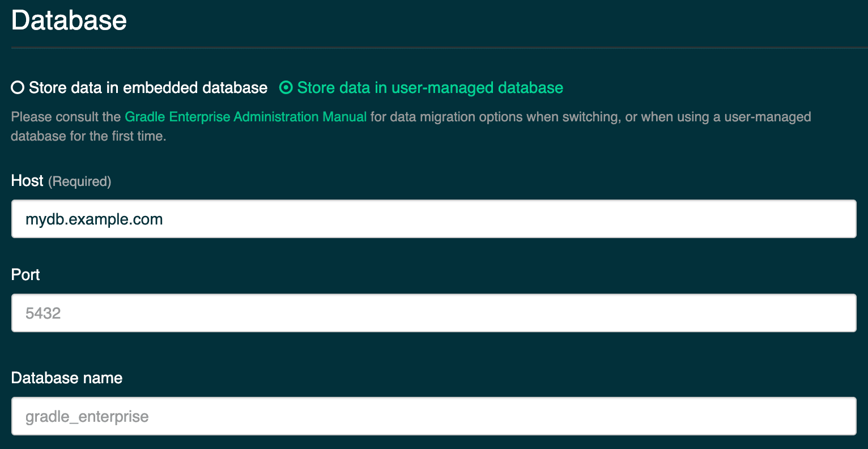Click the Database heading
This screenshot has width=868, height=449.
(69, 20)
